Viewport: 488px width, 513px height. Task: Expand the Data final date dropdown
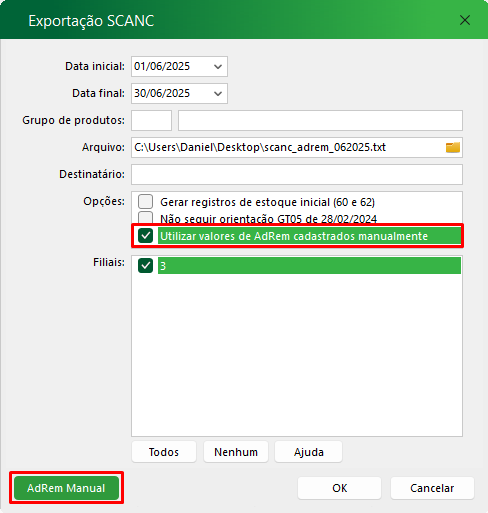pyautogui.click(x=218, y=94)
